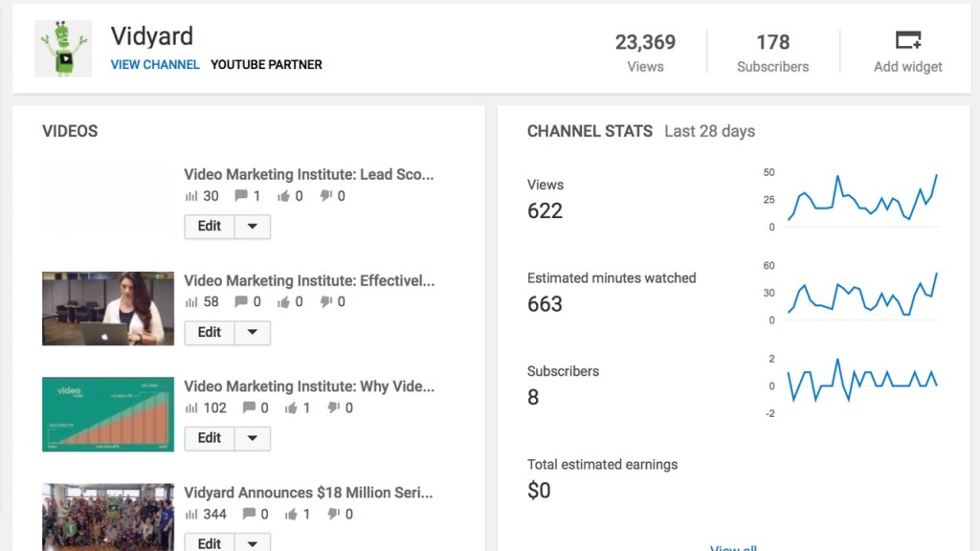Click the Last 28 days label
The width and height of the screenshot is (980, 551).
click(x=709, y=131)
